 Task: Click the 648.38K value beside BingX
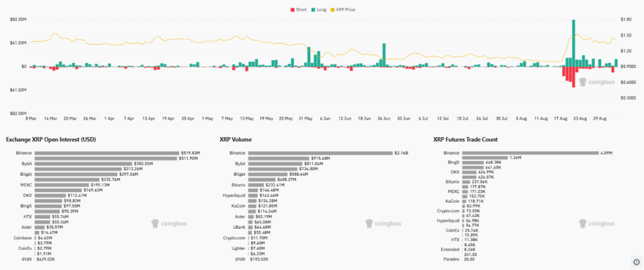(x=494, y=164)
